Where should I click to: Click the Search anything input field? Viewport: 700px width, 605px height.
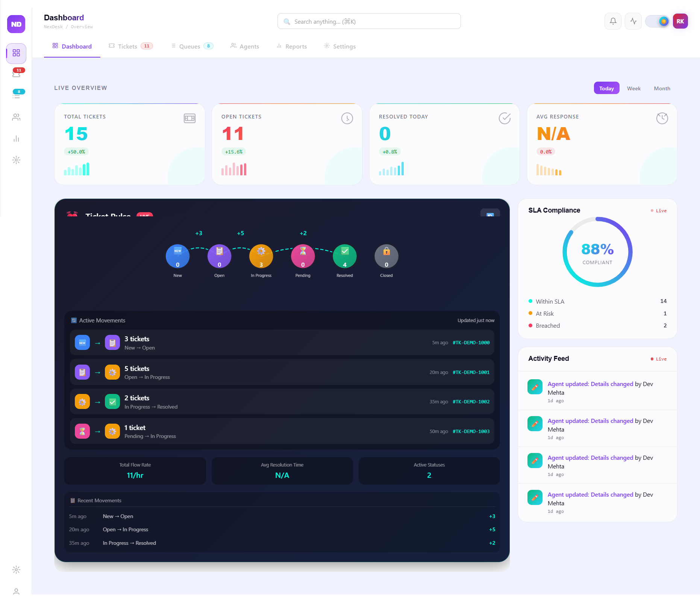[368, 21]
